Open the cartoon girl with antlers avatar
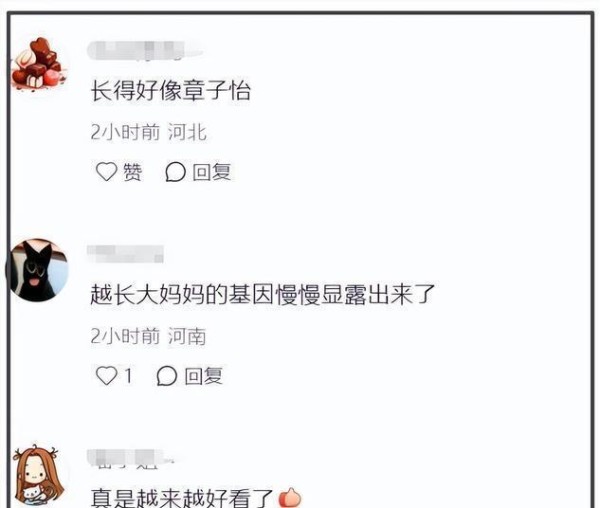 tap(38, 476)
